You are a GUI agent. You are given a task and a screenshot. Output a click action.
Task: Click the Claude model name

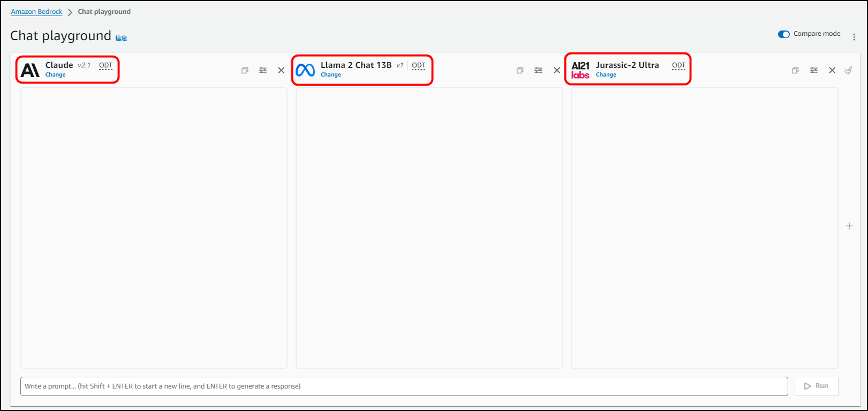point(59,65)
